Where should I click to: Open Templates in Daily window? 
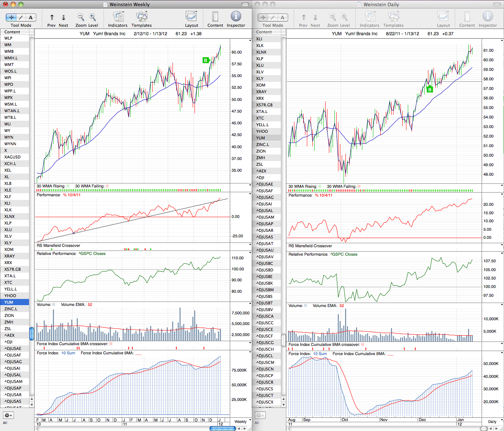394,17
